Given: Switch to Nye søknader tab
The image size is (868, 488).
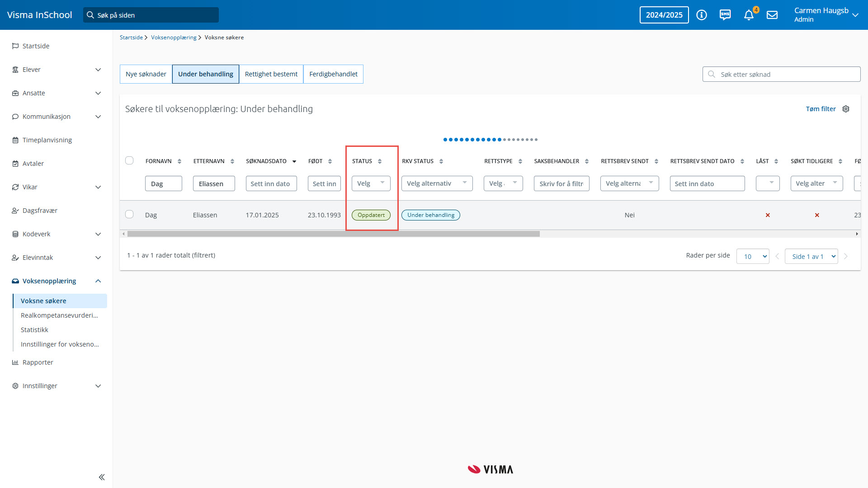Looking at the screenshot, I should [146, 74].
